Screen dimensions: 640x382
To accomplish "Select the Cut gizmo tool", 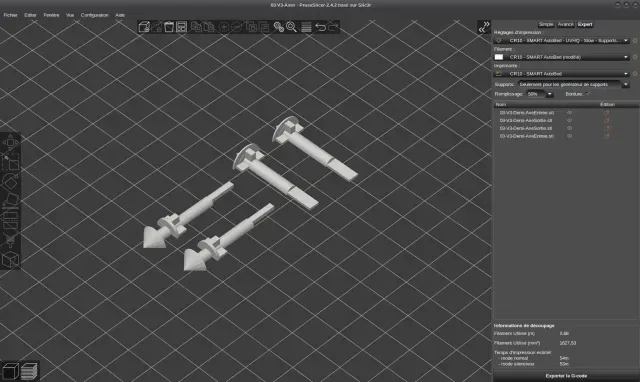I will tap(10, 221).
